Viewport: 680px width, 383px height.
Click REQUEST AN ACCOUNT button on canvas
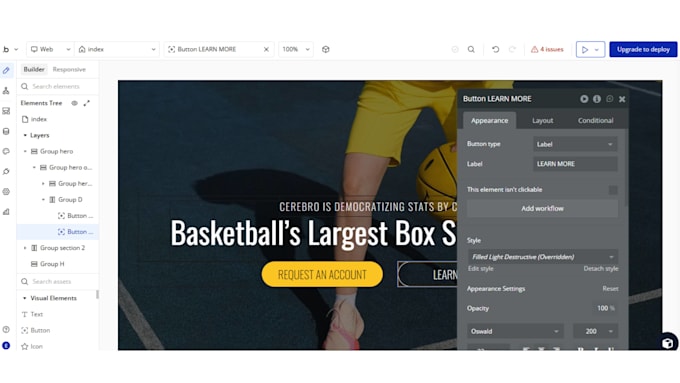click(322, 274)
